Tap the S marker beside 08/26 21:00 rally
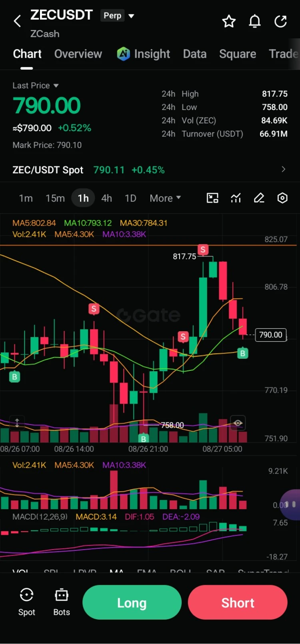 183,337
